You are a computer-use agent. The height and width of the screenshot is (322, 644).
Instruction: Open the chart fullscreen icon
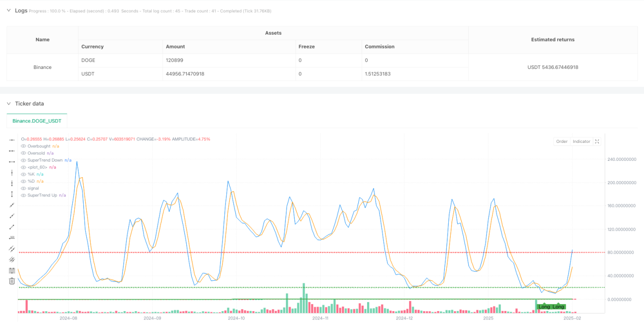click(597, 141)
